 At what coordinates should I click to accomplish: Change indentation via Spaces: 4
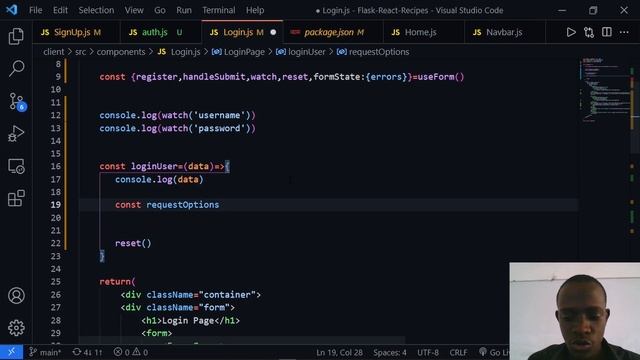coord(390,352)
